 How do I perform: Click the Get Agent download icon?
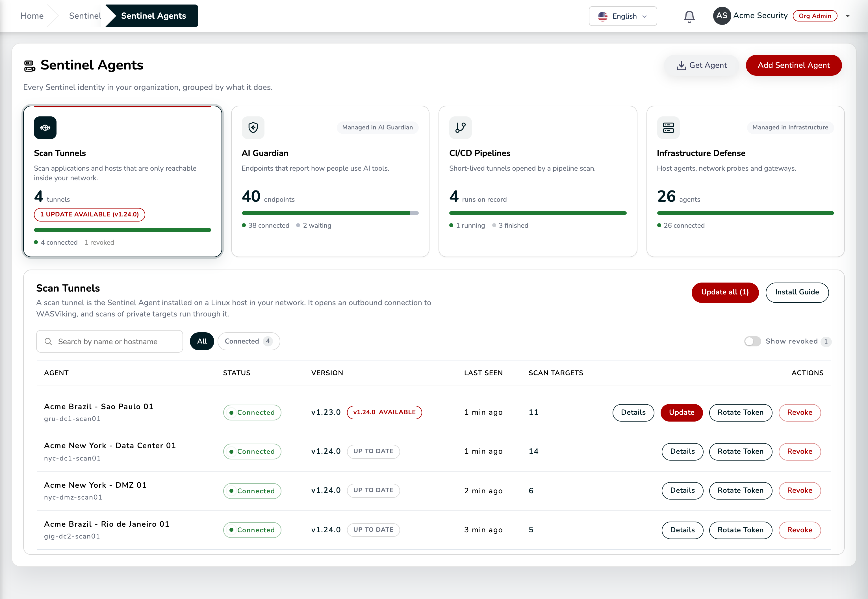pyautogui.click(x=681, y=65)
